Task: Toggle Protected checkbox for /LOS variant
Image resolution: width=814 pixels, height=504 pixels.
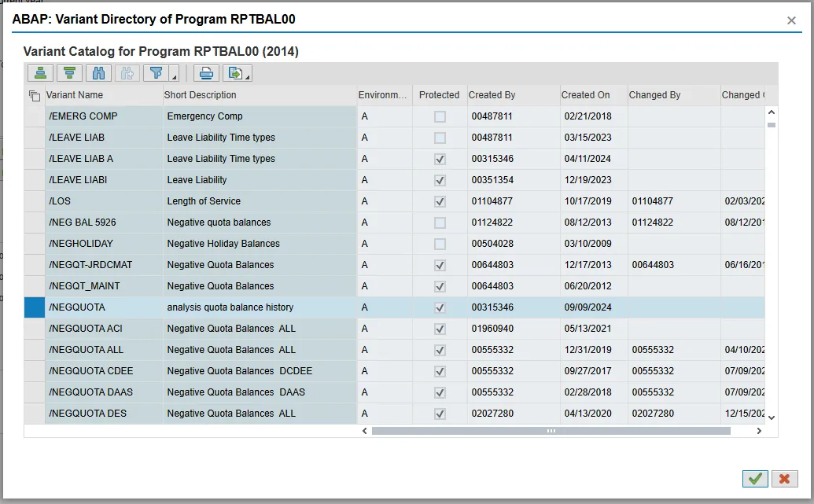Action: 440,201
